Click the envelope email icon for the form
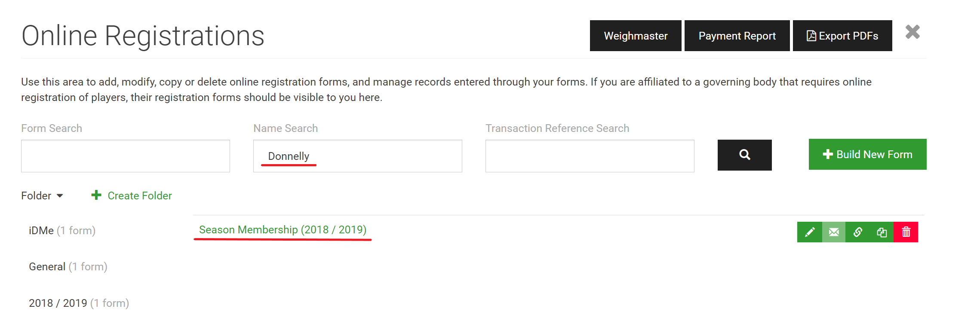The image size is (980, 321). [x=834, y=232]
